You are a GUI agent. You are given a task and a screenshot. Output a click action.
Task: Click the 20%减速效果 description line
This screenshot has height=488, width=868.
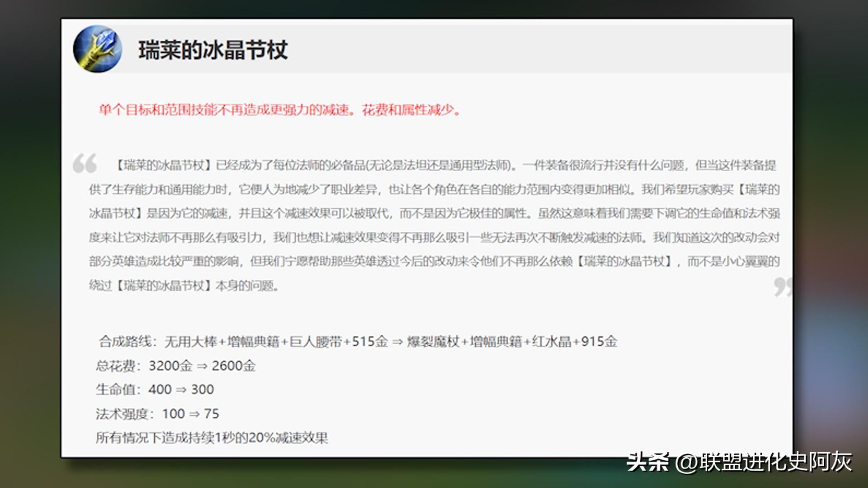coord(212,437)
